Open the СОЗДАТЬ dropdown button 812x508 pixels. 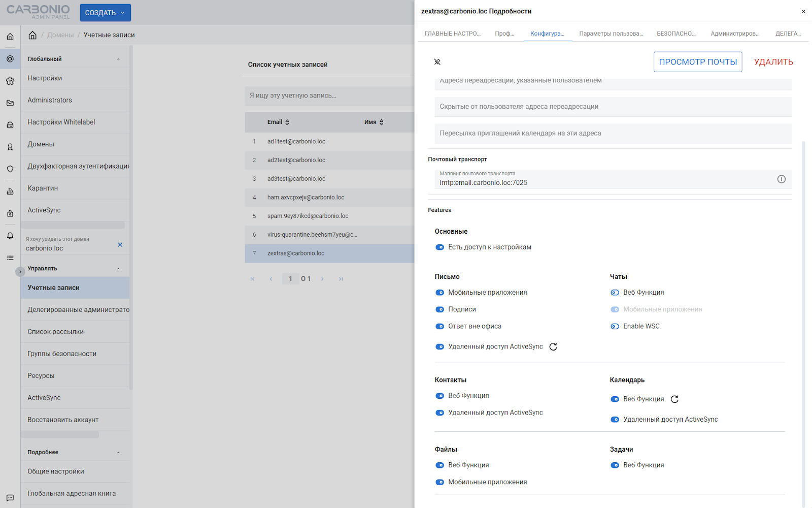(105, 13)
